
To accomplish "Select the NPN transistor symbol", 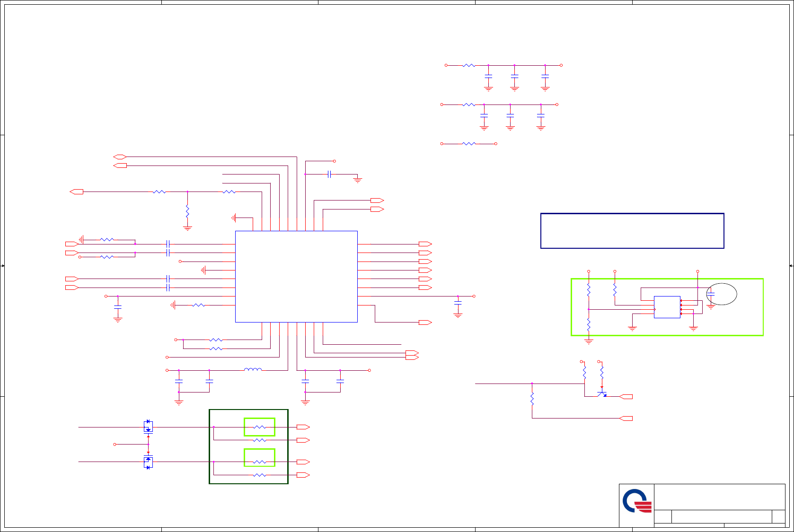I will (602, 392).
